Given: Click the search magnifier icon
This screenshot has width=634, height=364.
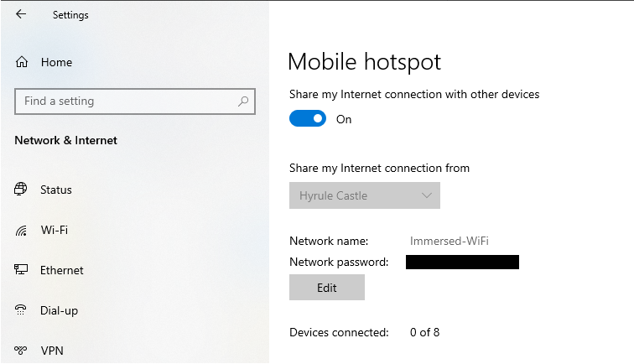Looking at the screenshot, I should tap(243, 101).
